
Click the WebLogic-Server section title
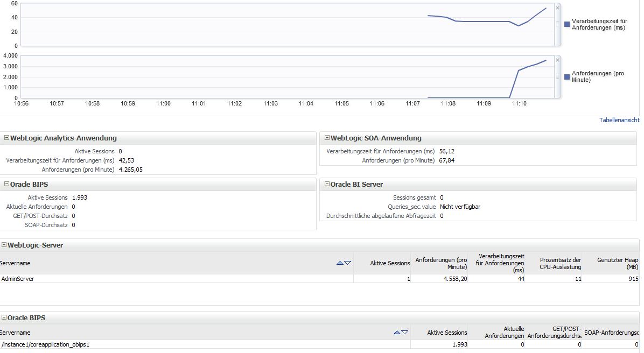coord(36,245)
